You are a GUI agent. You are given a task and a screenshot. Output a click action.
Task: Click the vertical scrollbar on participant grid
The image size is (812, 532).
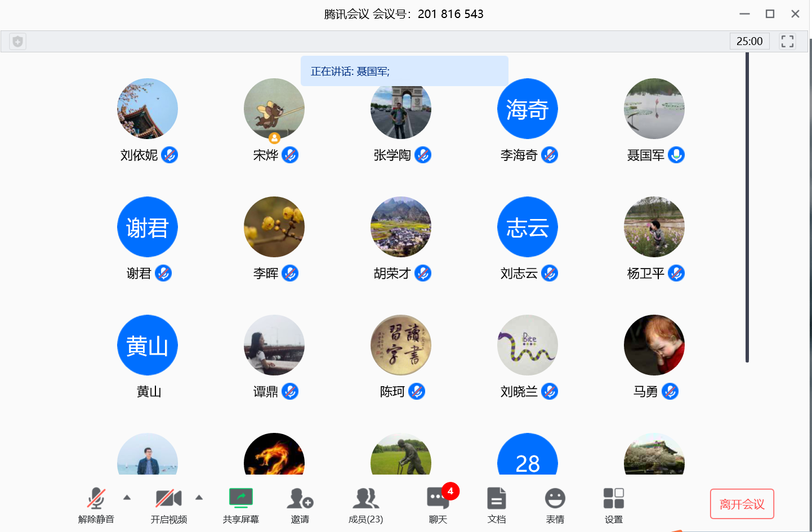[747, 207]
